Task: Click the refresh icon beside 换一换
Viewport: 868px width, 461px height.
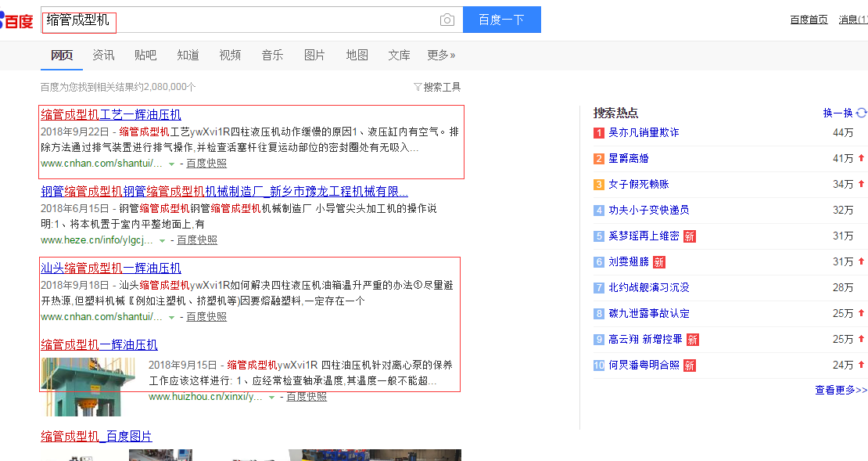Action: tap(861, 113)
